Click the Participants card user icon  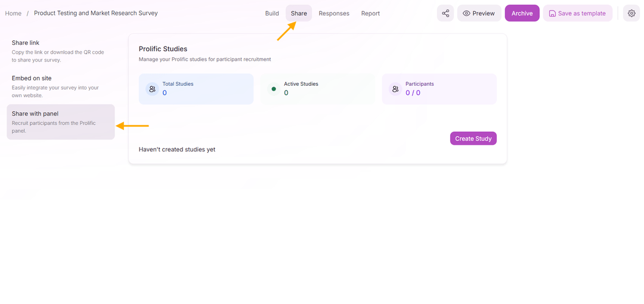[x=395, y=89]
